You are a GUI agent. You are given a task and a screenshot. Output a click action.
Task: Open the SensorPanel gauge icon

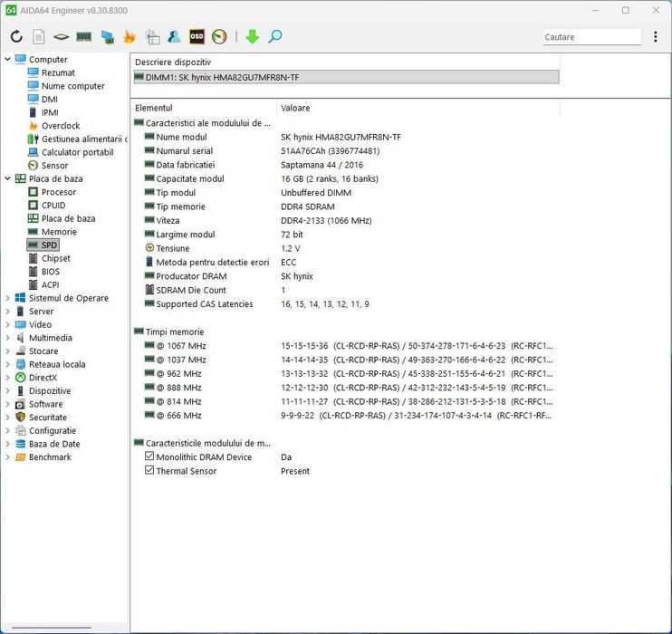point(219,37)
